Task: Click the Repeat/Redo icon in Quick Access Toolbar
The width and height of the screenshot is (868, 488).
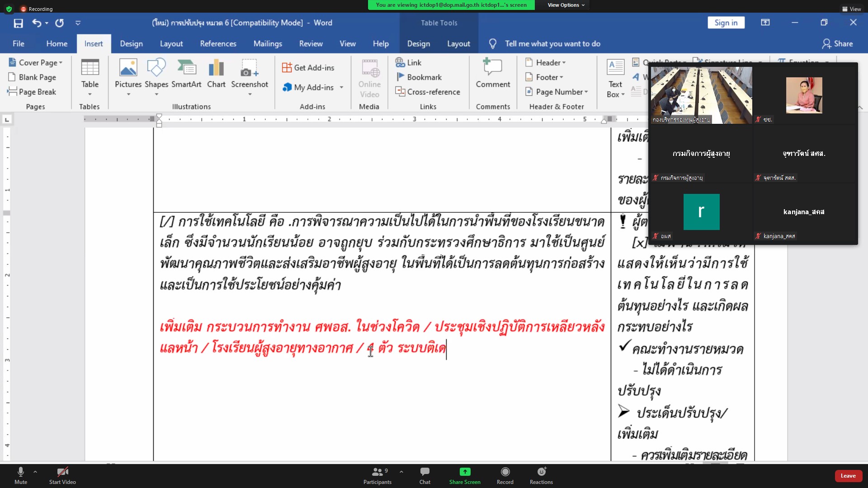Action: (x=60, y=23)
